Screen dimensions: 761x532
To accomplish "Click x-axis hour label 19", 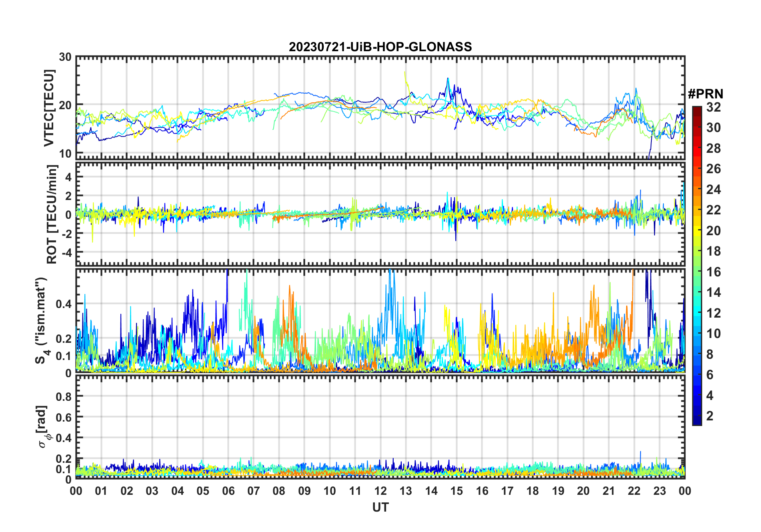I will [558, 491].
